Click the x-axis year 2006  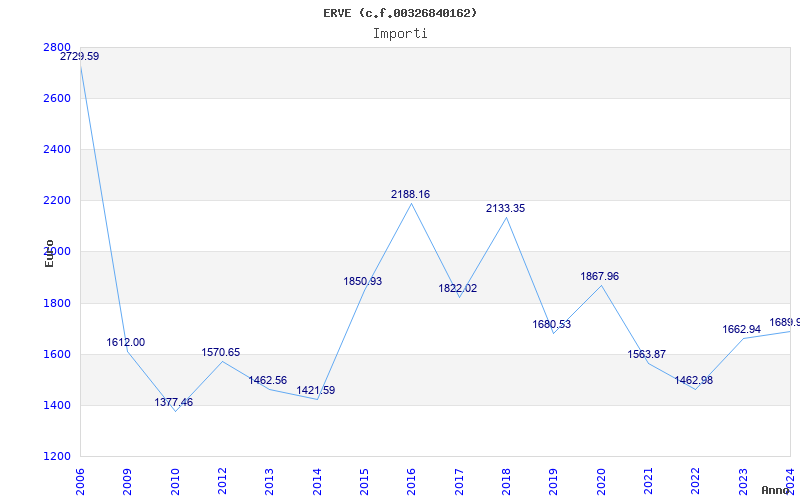click(80, 482)
